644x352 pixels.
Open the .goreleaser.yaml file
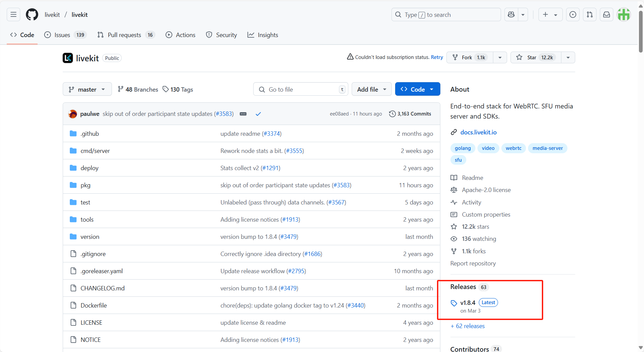(x=101, y=271)
